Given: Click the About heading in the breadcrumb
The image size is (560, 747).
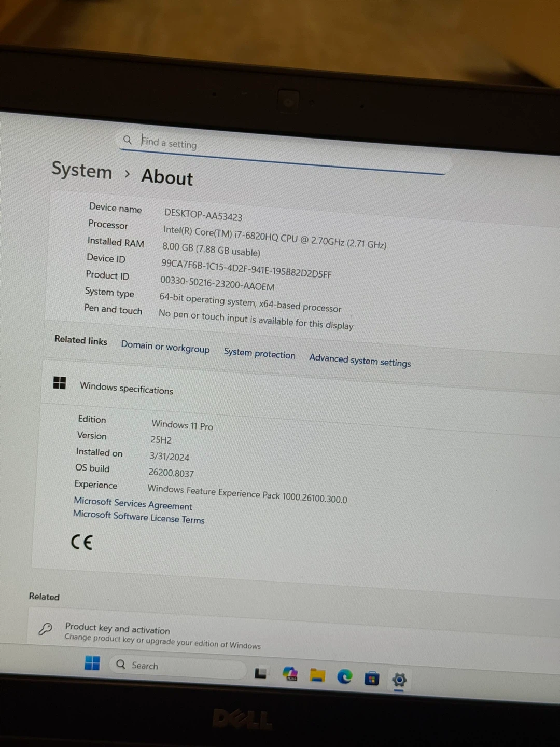Looking at the screenshot, I should (x=167, y=177).
